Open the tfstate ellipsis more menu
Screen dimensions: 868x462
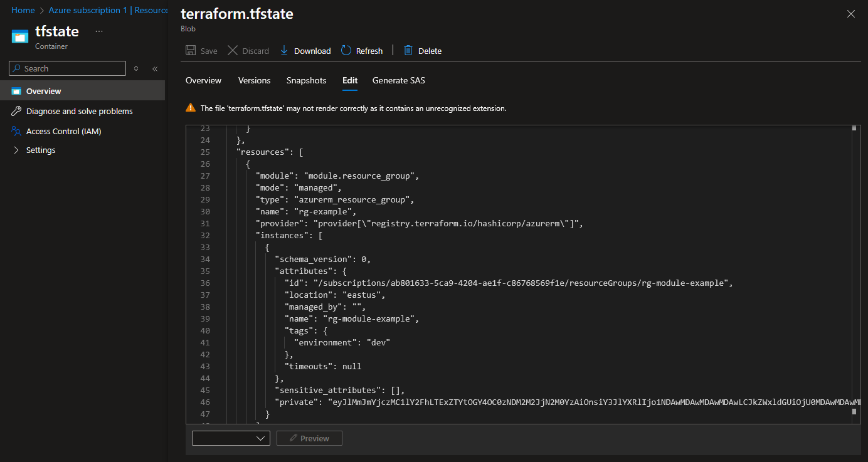pyautogui.click(x=99, y=31)
